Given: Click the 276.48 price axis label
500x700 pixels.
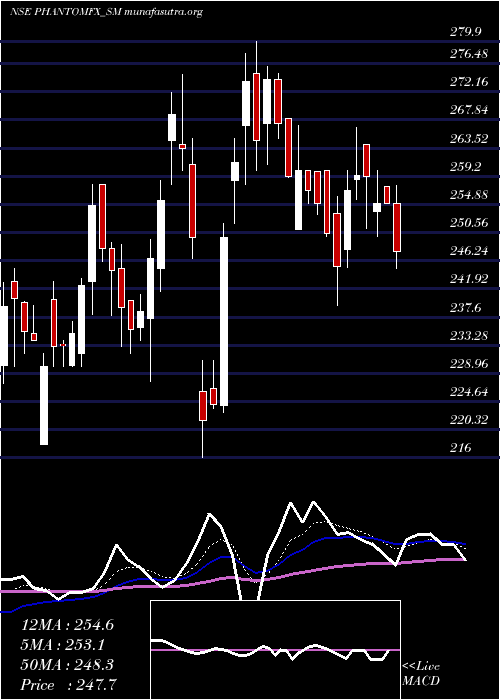Looking at the screenshot, I should point(470,54).
